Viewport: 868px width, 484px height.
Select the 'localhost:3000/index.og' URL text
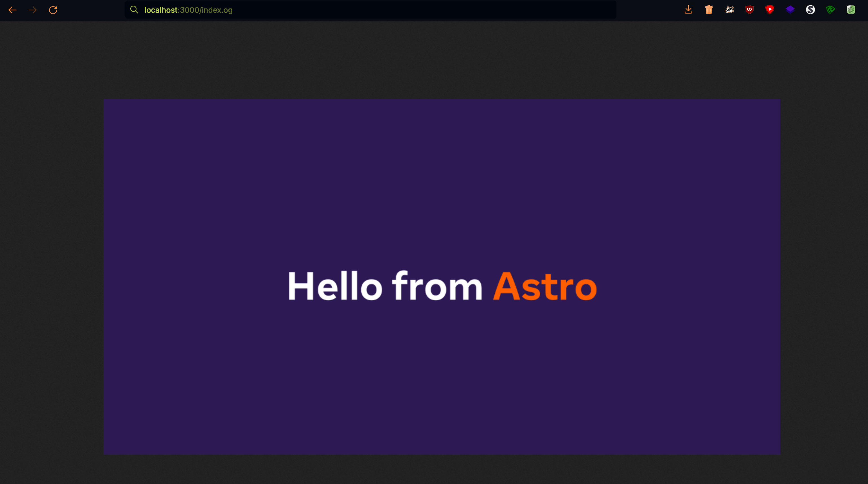(188, 10)
